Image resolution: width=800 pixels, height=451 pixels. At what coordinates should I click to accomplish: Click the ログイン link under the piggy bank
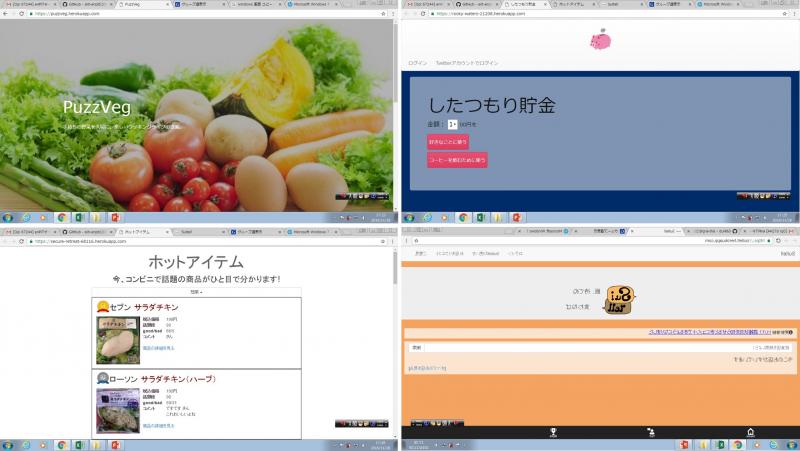pos(418,63)
